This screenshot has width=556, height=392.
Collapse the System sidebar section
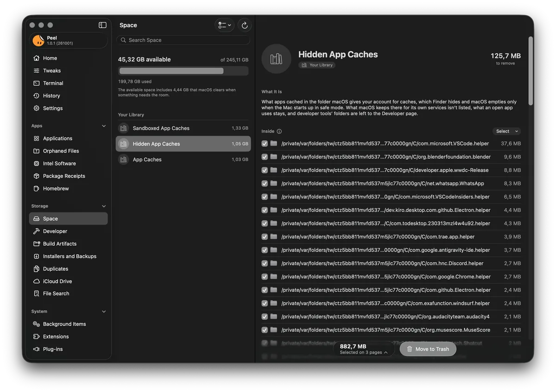[104, 311]
